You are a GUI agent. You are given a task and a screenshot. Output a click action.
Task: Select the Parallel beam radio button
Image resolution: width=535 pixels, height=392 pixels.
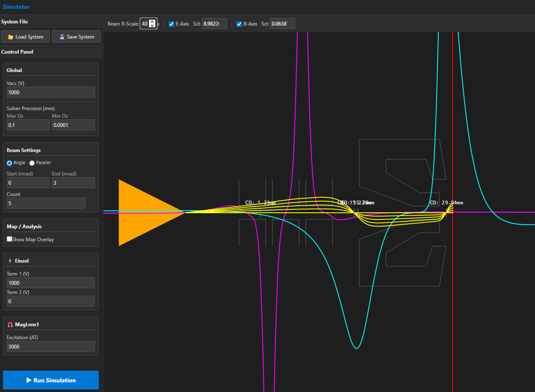pos(32,163)
